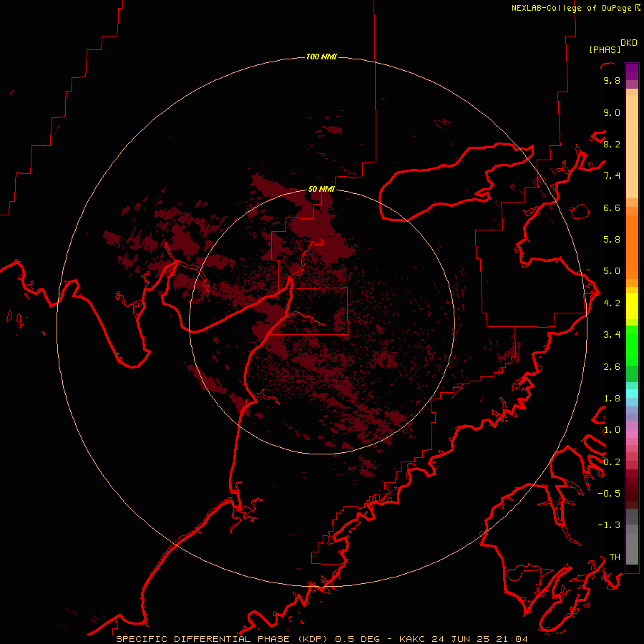Pick the yellow segment beside 4.2
644x644 pixels.
632,306
